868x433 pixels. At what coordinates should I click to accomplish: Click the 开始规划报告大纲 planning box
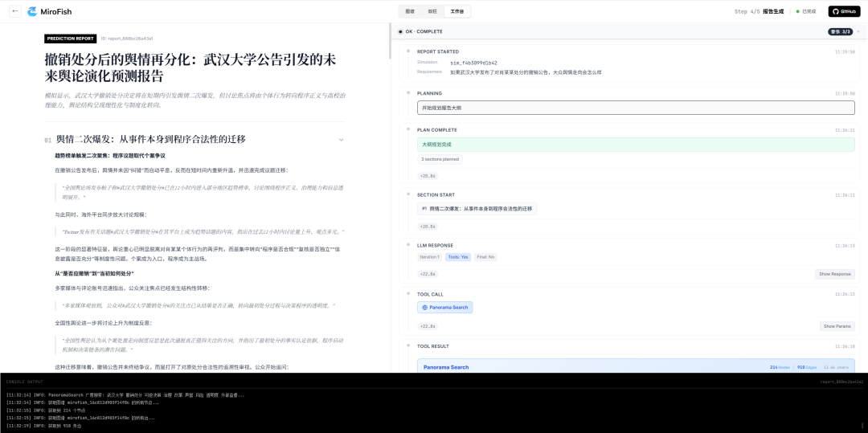click(635, 108)
